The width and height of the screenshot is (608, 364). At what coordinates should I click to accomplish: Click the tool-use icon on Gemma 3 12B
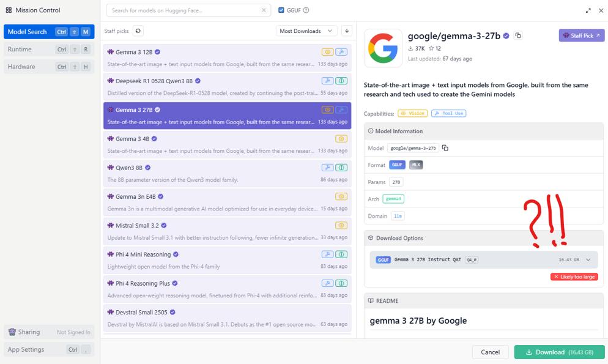pyautogui.click(x=341, y=52)
